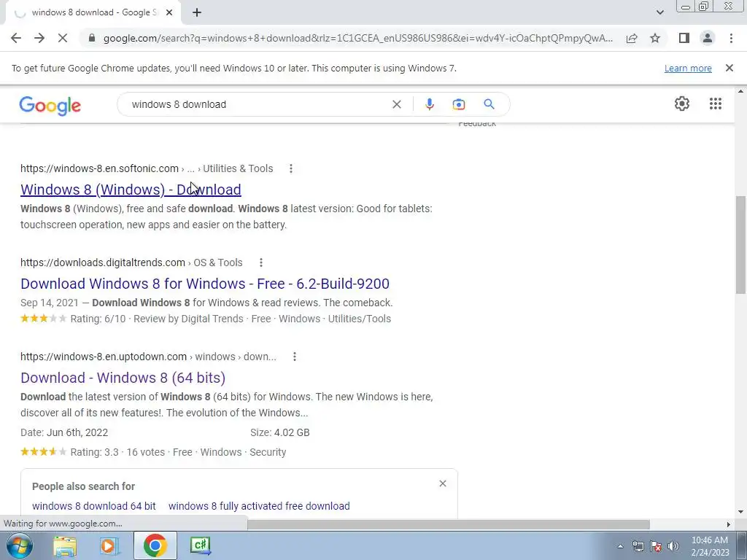Click the downloads.digitaltrends.com URL text
Viewport: 747px width, 560px height.
pyautogui.click(x=103, y=262)
